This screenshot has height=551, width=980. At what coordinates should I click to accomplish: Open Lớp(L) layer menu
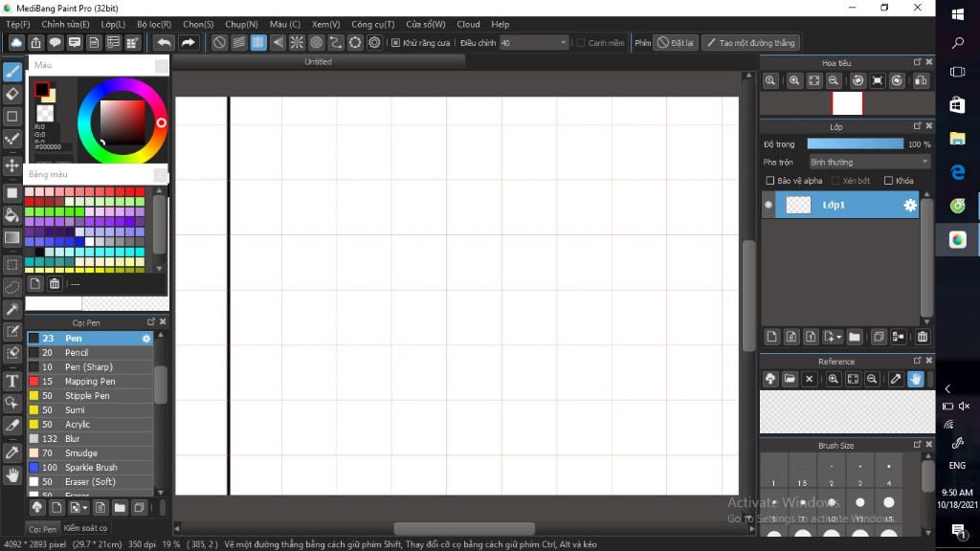click(113, 24)
